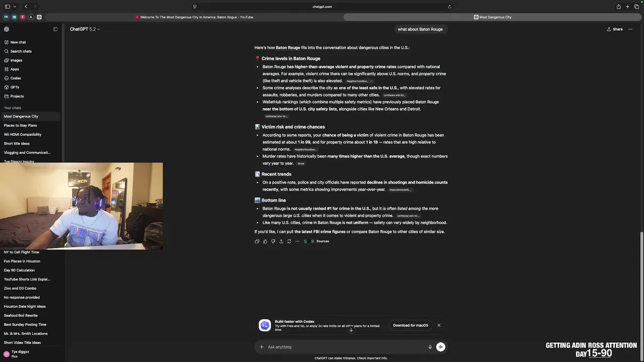
Task: Copy the response with copy icon
Action: point(257,241)
